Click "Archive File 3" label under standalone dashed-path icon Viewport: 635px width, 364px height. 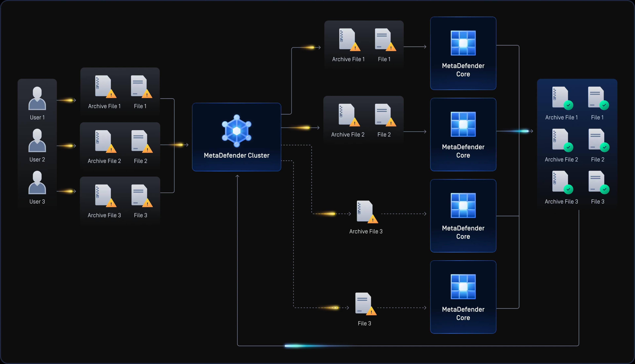(x=366, y=231)
